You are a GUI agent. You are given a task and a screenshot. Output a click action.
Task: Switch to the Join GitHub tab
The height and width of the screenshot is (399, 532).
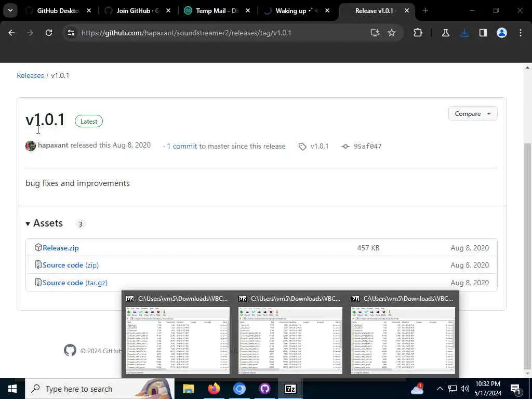138,11
